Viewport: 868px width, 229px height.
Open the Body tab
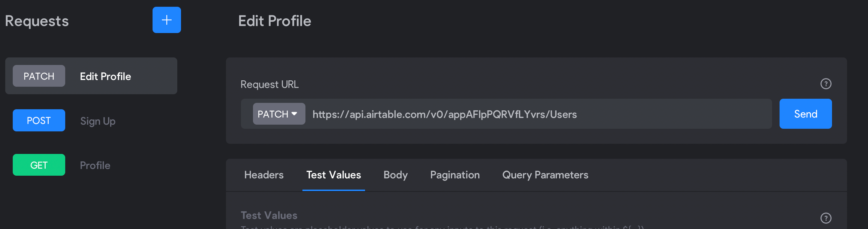pos(395,175)
